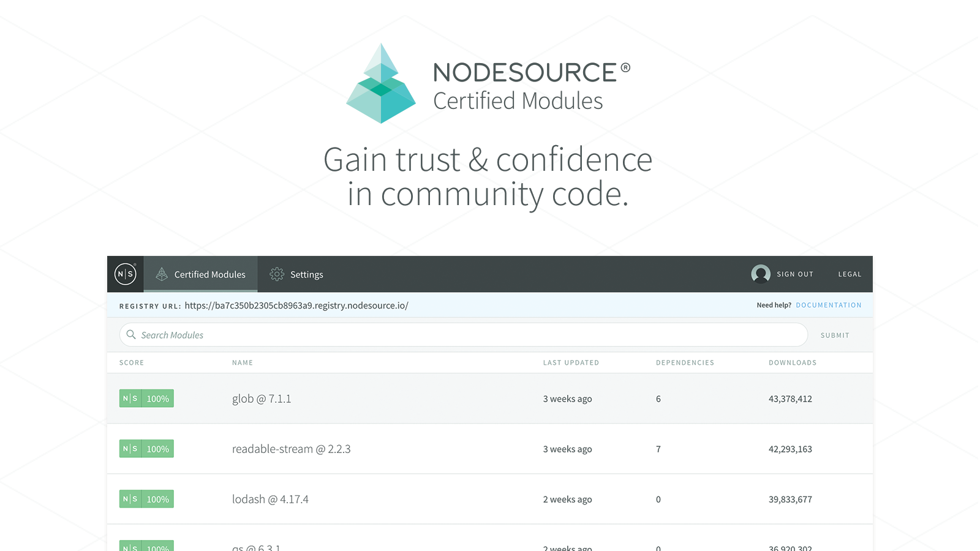Click SIGN OUT
Screen dimensions: 980x551
pos(795,274)
